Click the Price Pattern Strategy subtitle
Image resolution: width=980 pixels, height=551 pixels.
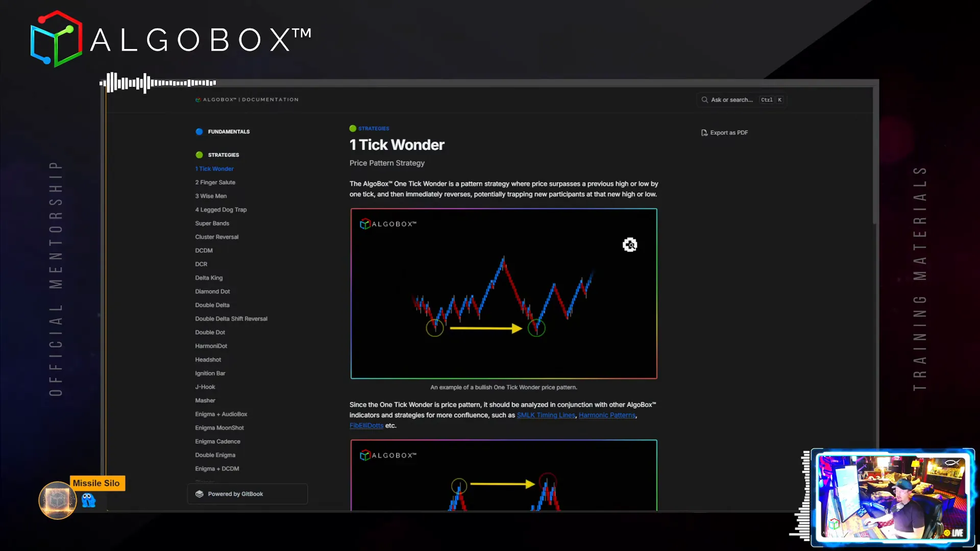click(387, 163)
